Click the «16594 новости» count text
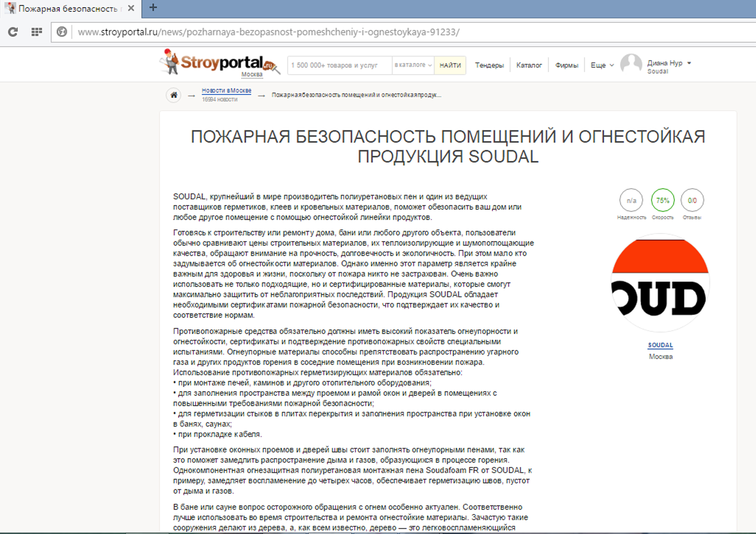756x534 pixels. pyautogui.click(x=220, y=99)
